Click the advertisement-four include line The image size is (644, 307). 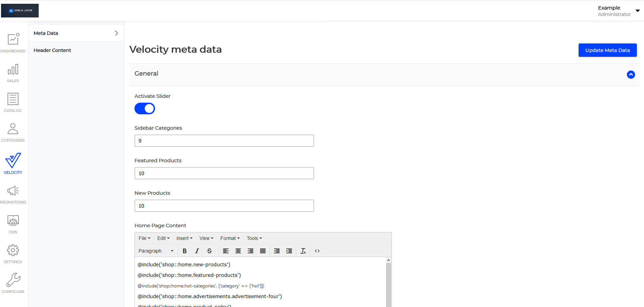click(210, 296)
